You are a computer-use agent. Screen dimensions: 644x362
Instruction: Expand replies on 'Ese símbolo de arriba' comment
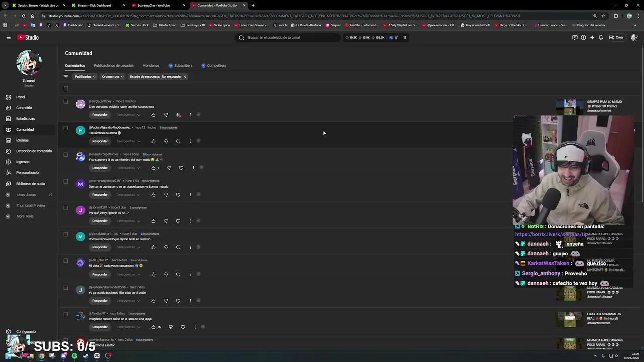[x=128, y=141]
